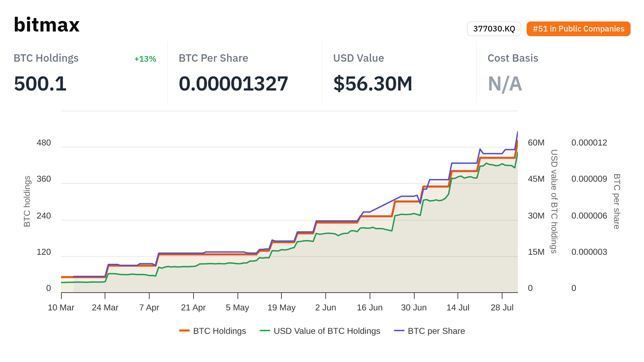Viewport: 644px width, 362px height.
Task: Click the +13% change indicator
Action: coord(145,59)
